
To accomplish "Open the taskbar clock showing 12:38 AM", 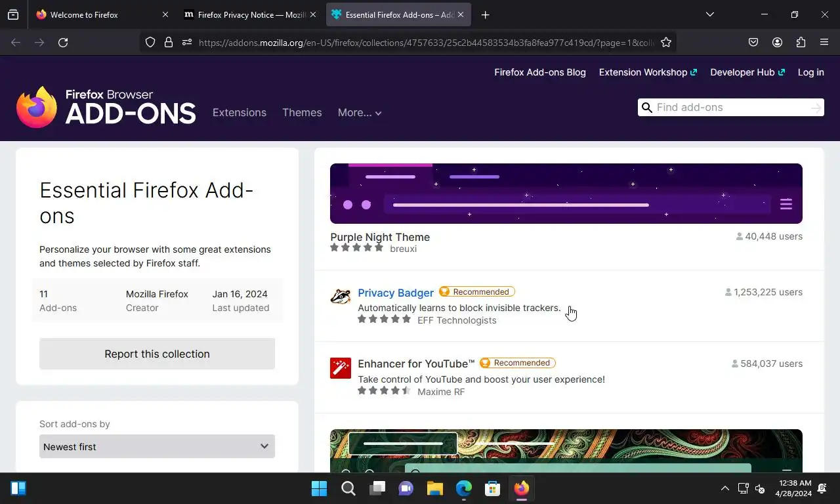I will [x=793, y=488].
